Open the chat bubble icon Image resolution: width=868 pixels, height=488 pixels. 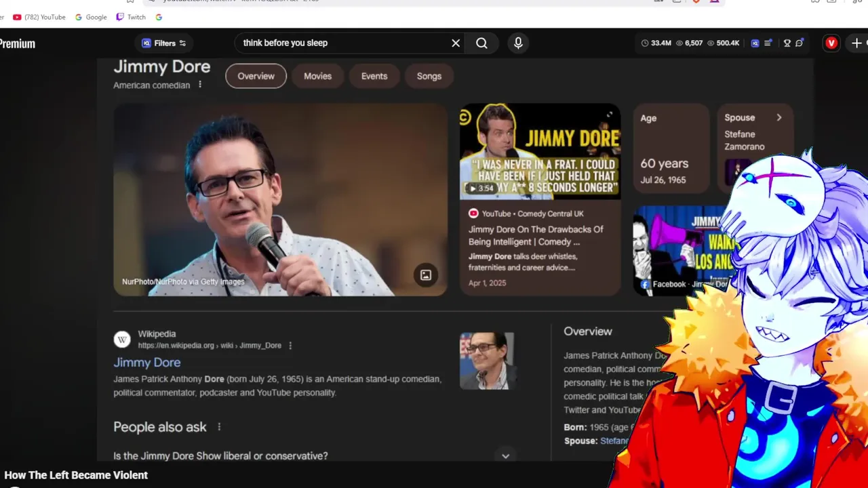800,43
